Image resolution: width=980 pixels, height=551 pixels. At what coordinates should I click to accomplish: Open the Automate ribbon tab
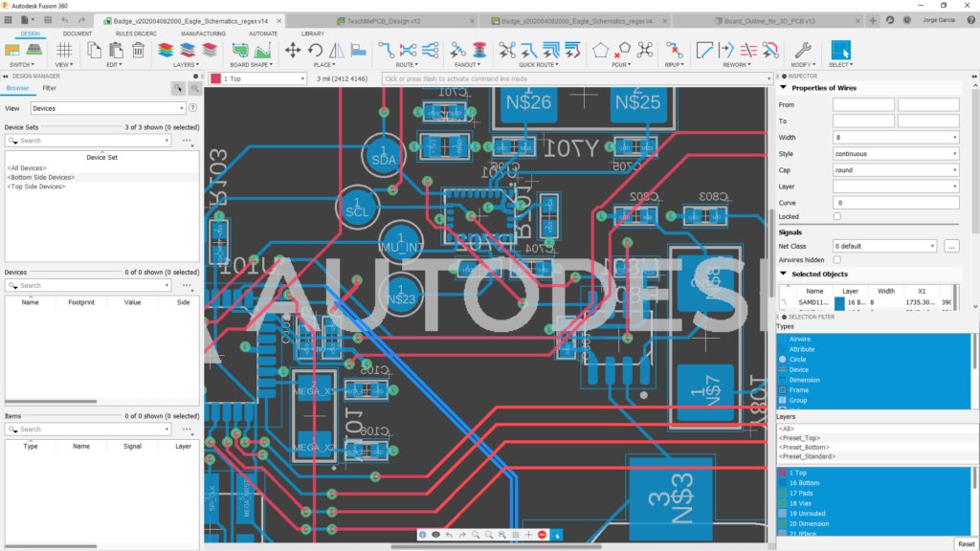263,33
